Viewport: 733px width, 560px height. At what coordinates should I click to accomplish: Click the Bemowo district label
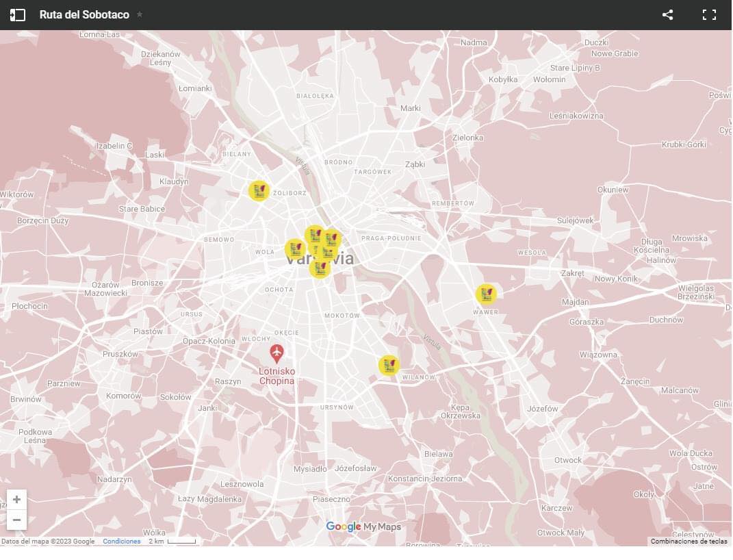(x=219, y=240)
